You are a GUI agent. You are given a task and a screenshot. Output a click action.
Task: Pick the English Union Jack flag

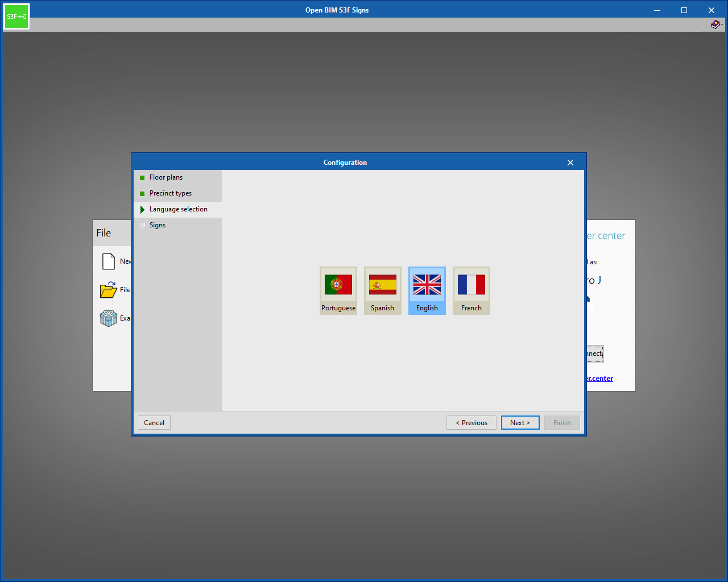[x=427, y=290]
